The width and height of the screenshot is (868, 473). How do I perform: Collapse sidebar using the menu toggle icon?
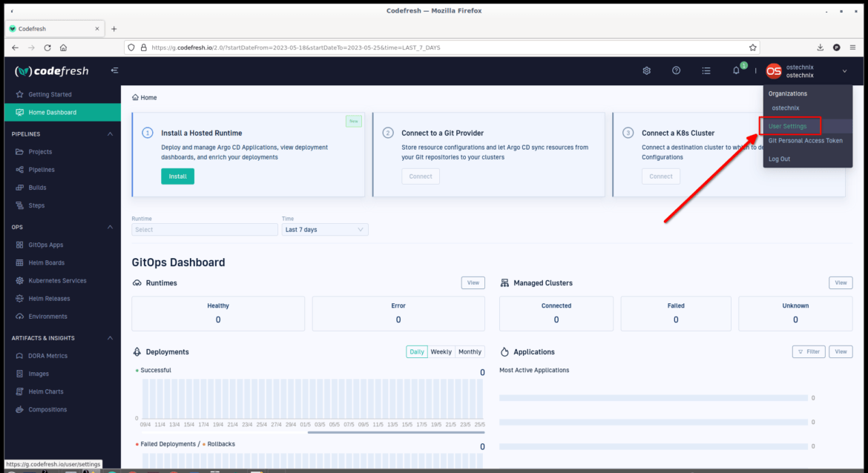point(114,70)
